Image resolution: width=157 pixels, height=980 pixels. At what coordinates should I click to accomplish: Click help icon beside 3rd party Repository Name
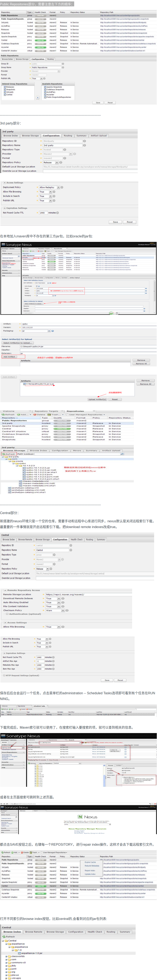coord(84,145)
